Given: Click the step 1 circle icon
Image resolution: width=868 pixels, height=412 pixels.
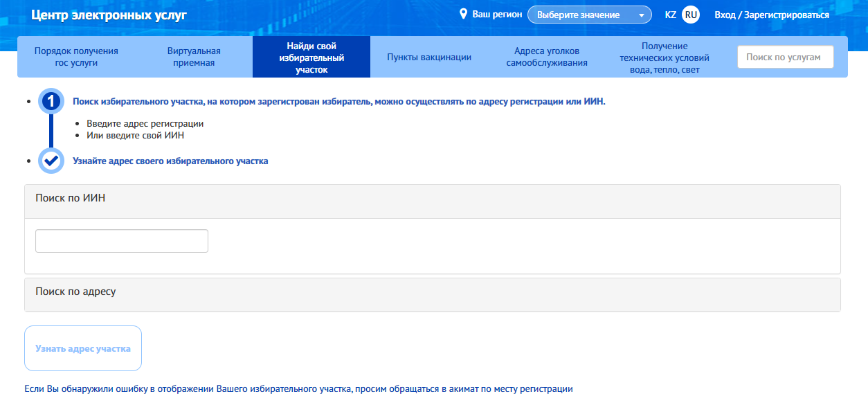Looking at the screenshot, I should pyautogui.click(x=51, y=102).
